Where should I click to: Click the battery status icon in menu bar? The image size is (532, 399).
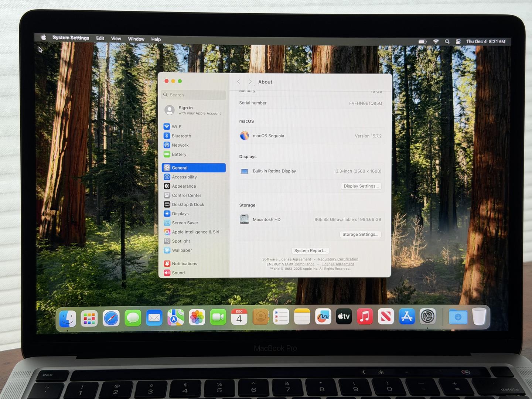pyautogui.click(x=423, y=41)
